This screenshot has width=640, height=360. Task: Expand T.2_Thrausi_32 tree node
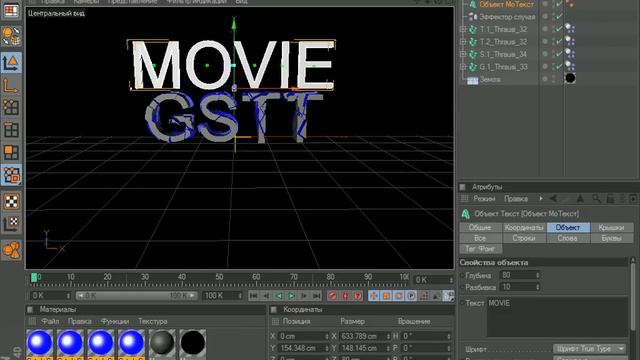(463, 42)
